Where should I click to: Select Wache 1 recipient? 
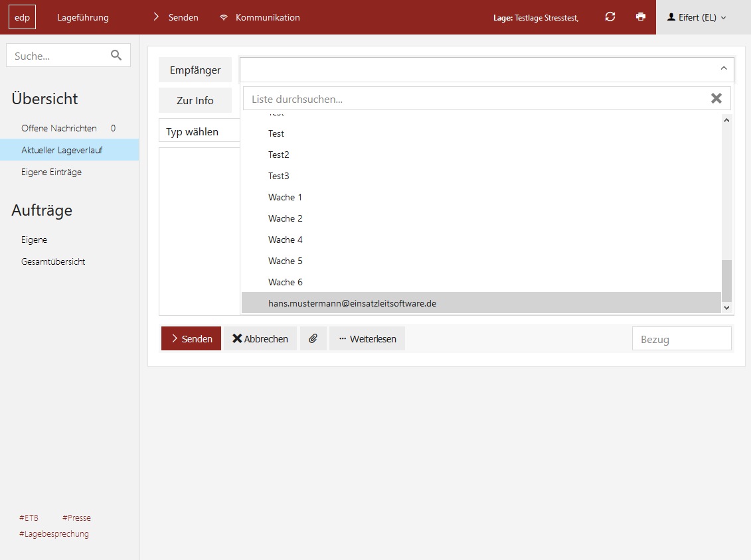tap(481, 197)
